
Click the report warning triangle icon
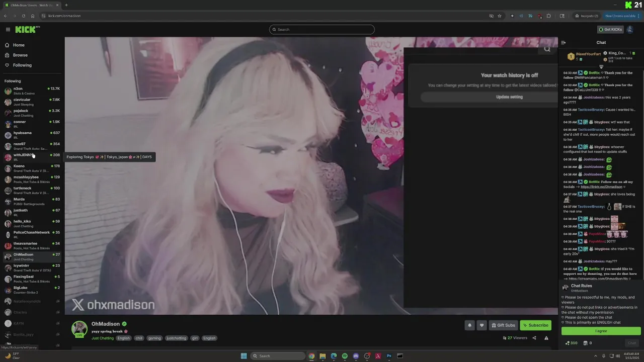coord(546,338)
